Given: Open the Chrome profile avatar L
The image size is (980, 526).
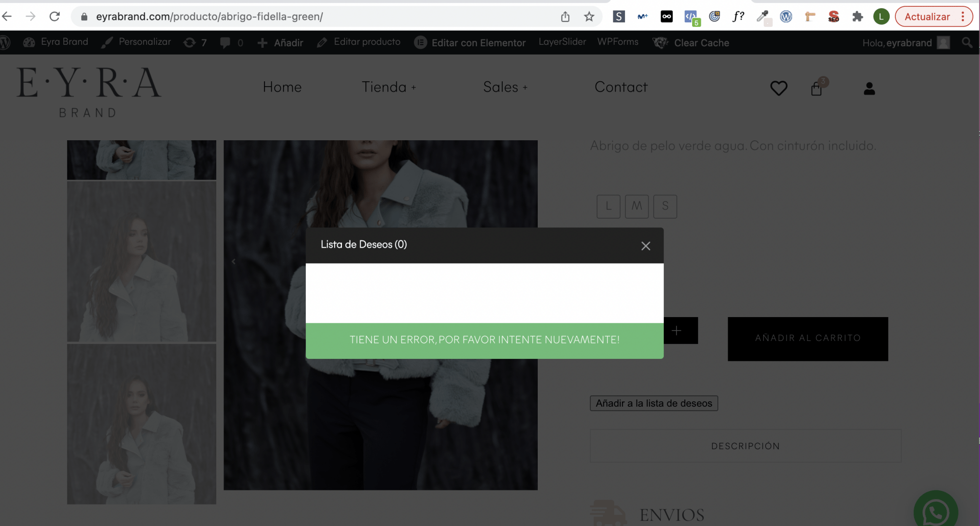Looking at the screenshot, I should 881,17.
